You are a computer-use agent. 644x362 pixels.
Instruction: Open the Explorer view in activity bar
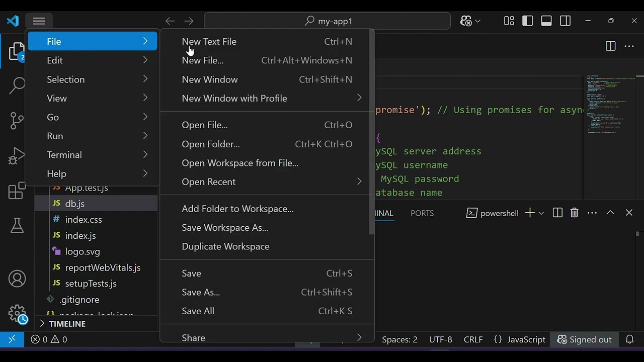pos(17,52)
